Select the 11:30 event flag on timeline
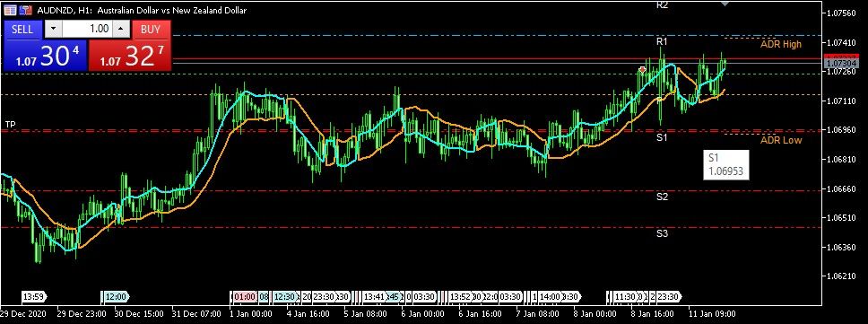Image resolution: width=868 pixels, height=324 pixels. click(x=626, y=297)
